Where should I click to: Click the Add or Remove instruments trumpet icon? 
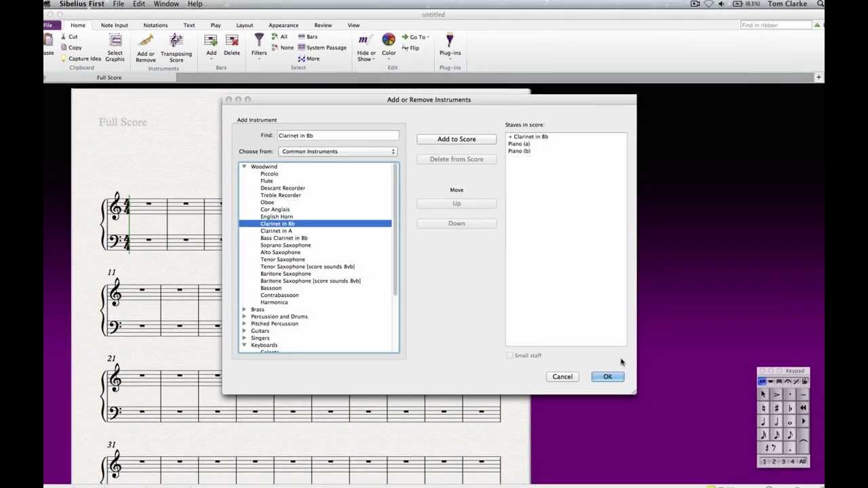coord(145,41)
